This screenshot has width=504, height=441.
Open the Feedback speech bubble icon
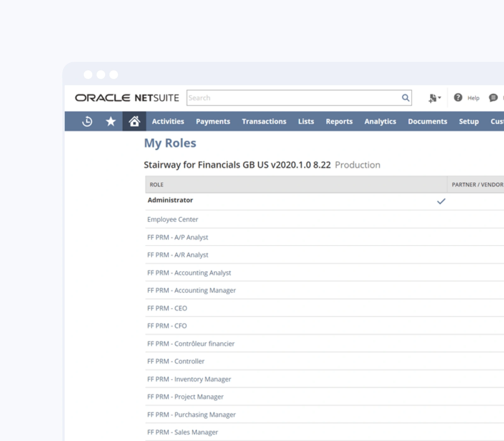point(493,98)
